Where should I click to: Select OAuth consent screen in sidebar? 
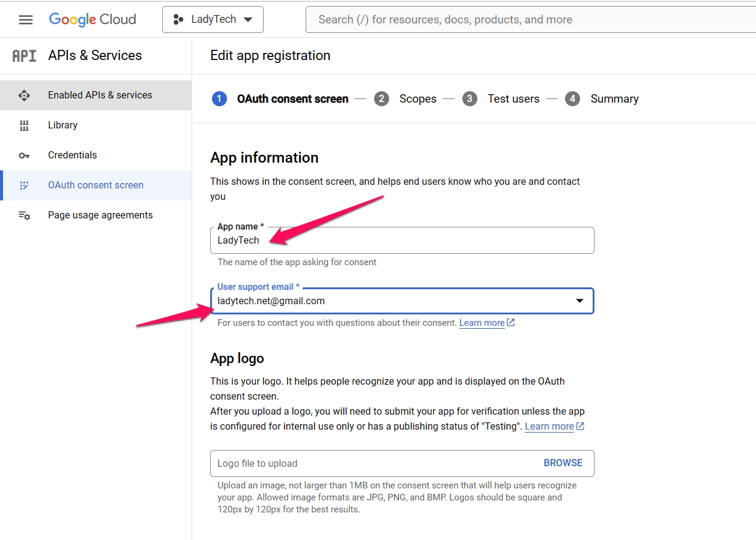tap(96, 185)
